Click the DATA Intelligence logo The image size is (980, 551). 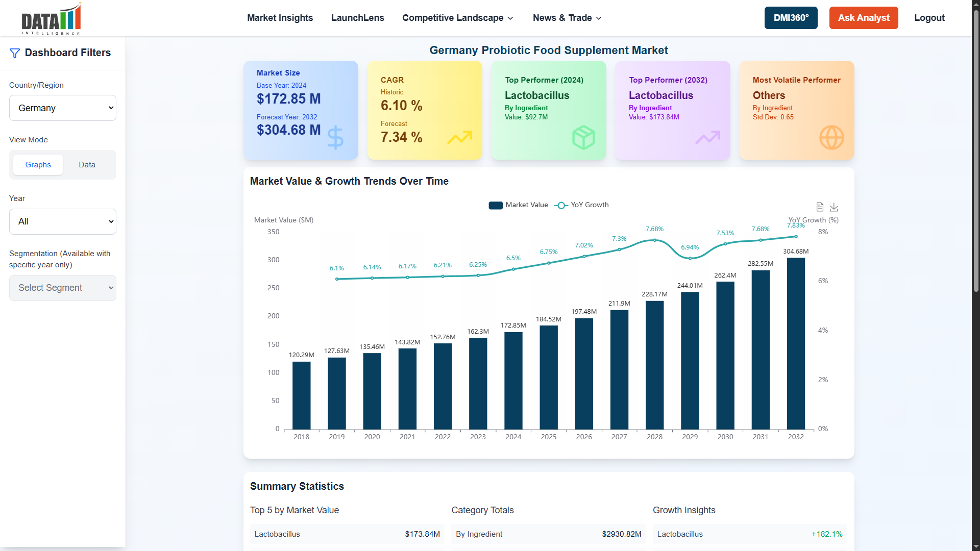tap(51, 18)
